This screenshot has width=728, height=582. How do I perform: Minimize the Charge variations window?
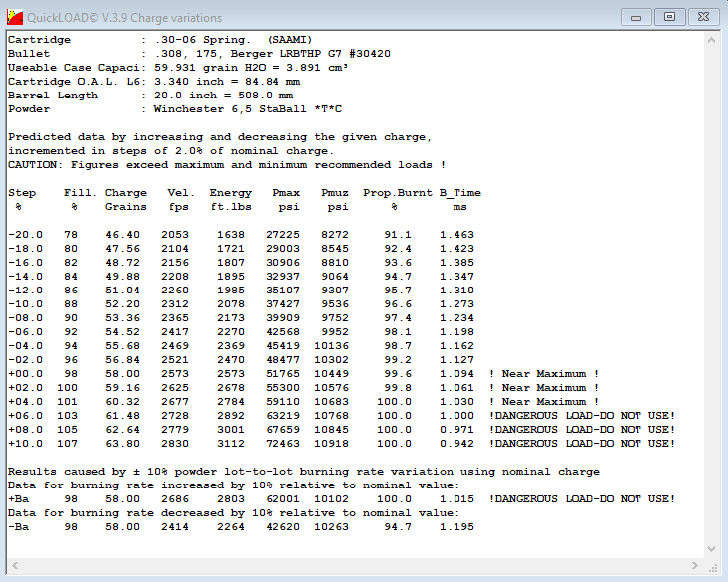tap(637, 18)
